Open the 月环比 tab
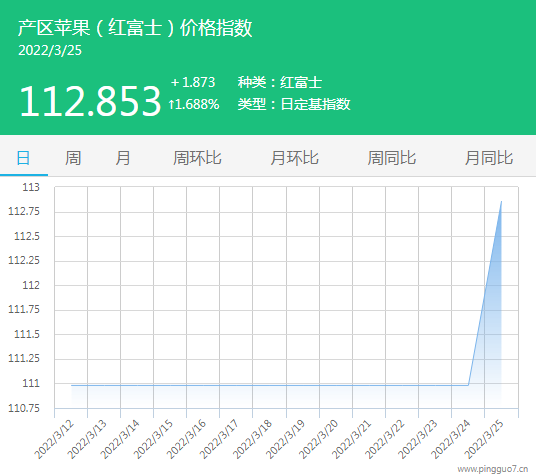This screenshot has height=475, width=536. pos(294,158)
